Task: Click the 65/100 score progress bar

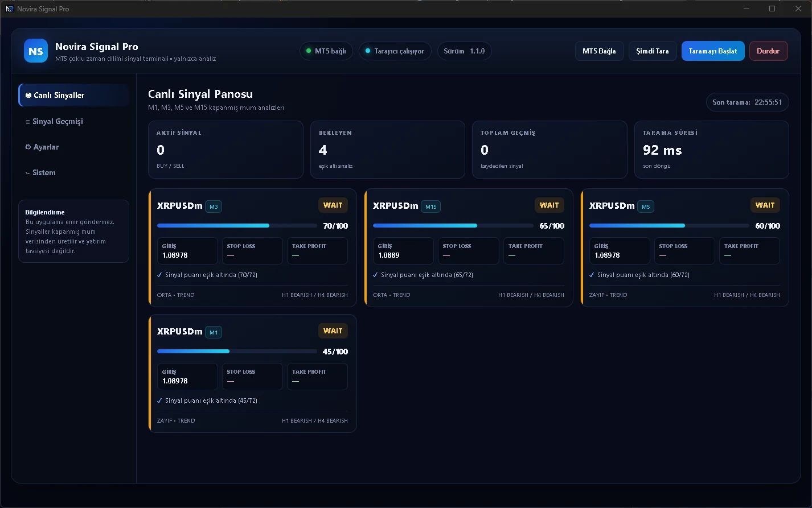Action: pos(453,226)
